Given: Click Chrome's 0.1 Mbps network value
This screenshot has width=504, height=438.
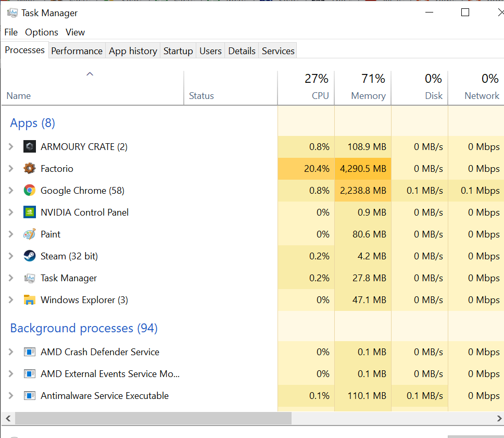Looking at the screenshot, I should pos(480,191).
